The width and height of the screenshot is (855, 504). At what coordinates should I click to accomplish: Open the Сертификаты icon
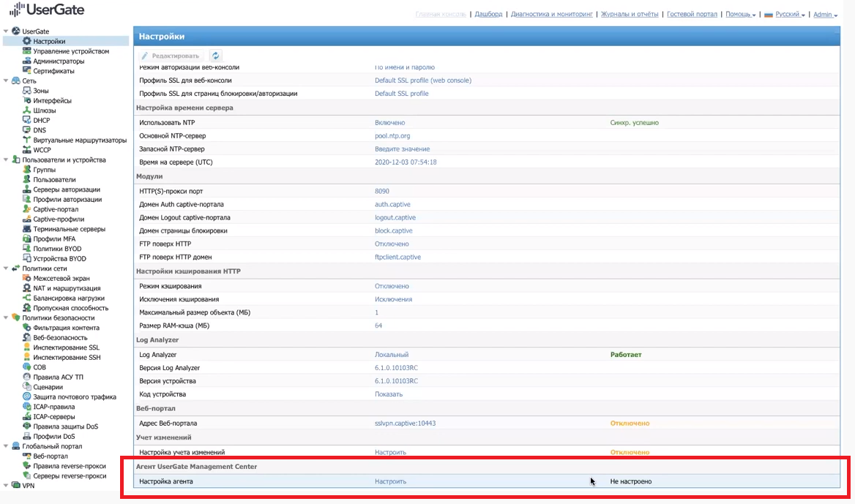pos(26,70)
